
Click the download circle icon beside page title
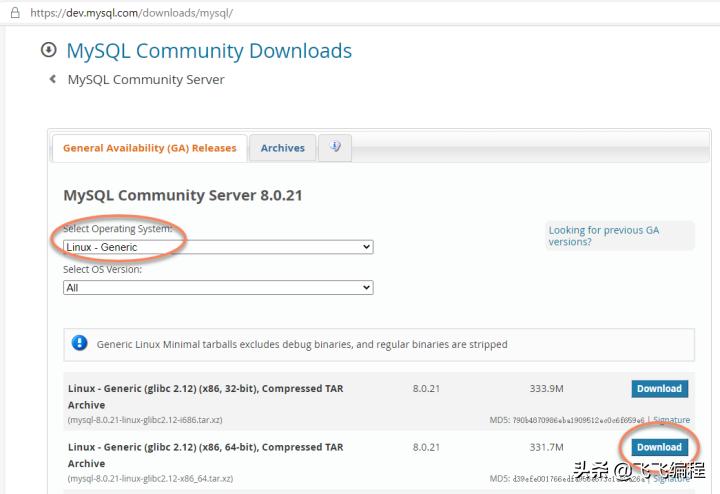coord(49,50)
